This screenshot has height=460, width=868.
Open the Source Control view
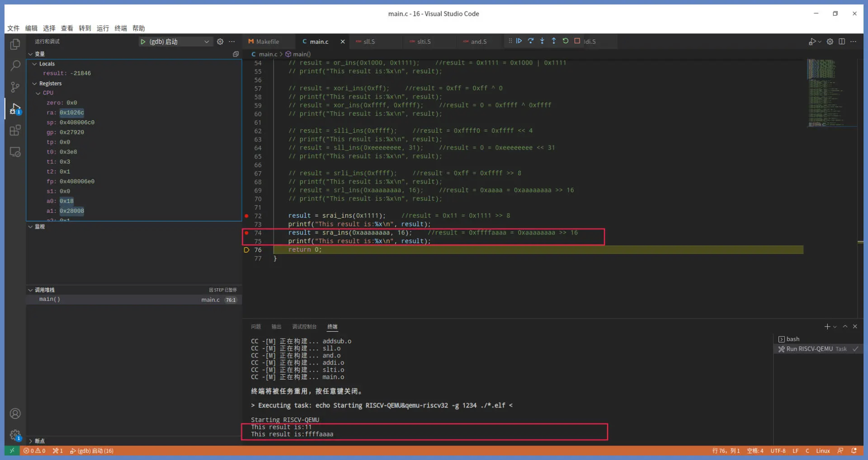(x=15, y=87)
